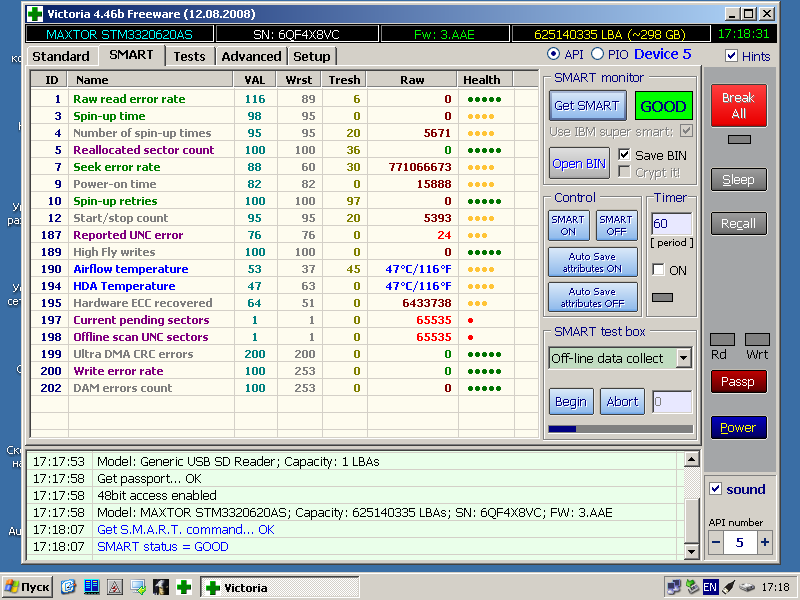
Task: Switch to the Tests tab
Action: pos(189,56)
